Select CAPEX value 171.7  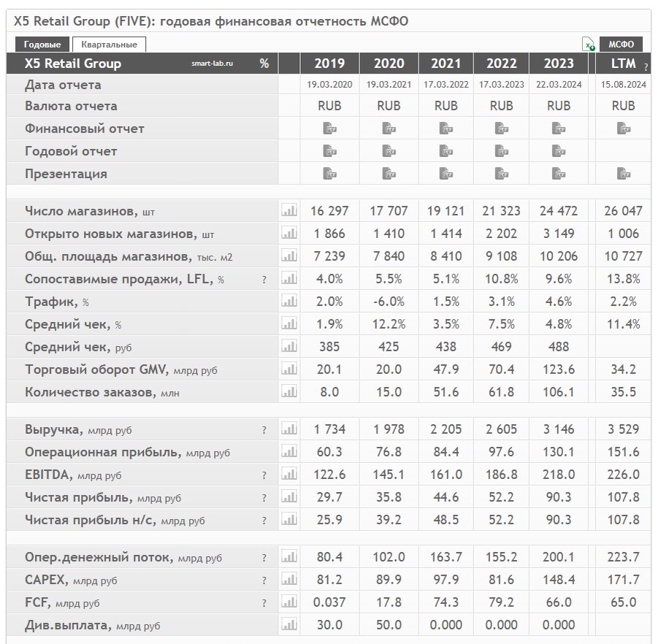[624, 580]
